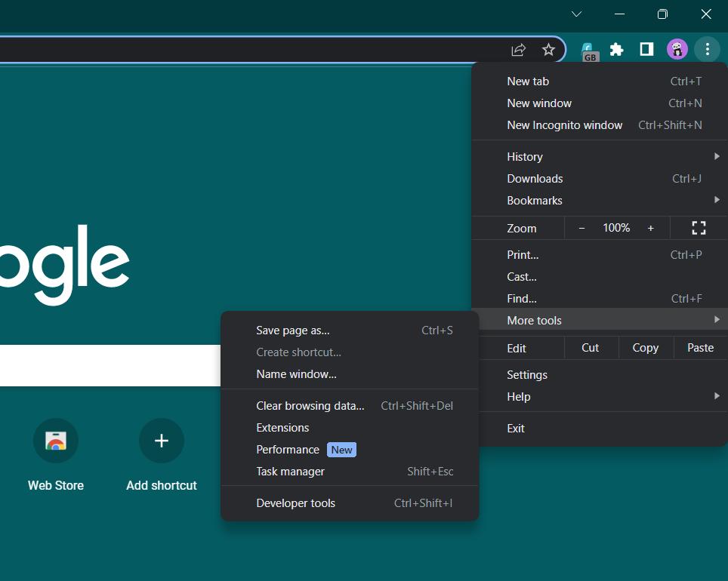
Task: Click the profile avatar icon
Action: [x=677, y=49]
